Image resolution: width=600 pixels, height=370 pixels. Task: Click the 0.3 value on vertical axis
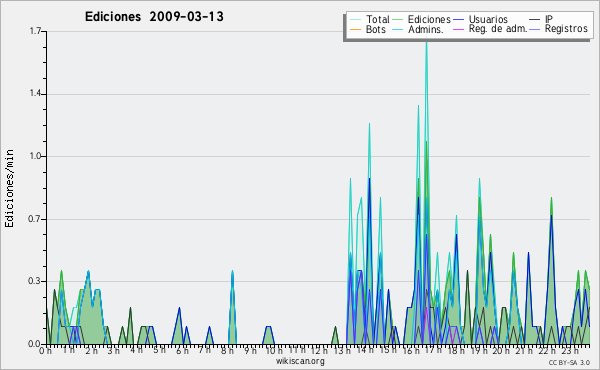tap(35, 281)
